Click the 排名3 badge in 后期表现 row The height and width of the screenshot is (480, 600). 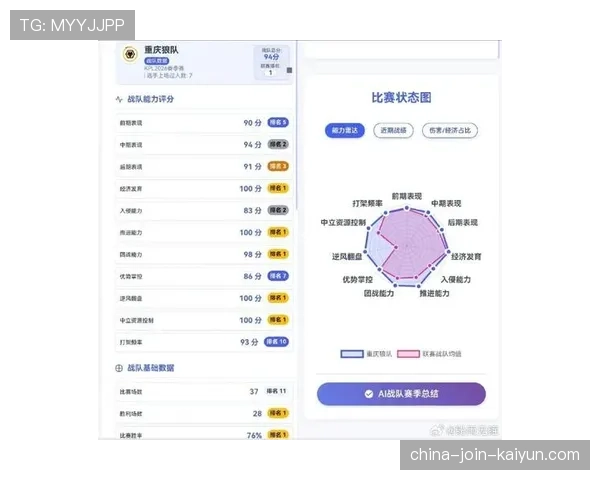[x=278, y=166]
